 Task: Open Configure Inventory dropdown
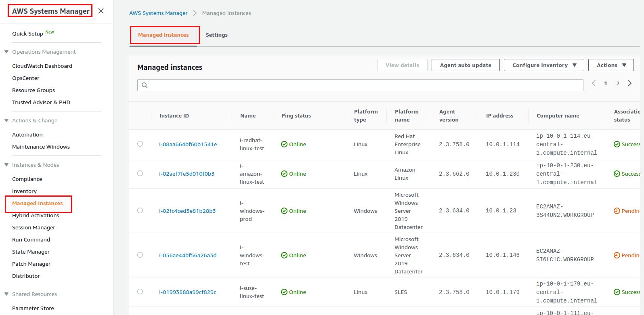pyautogui.click(x=544, y=65)
